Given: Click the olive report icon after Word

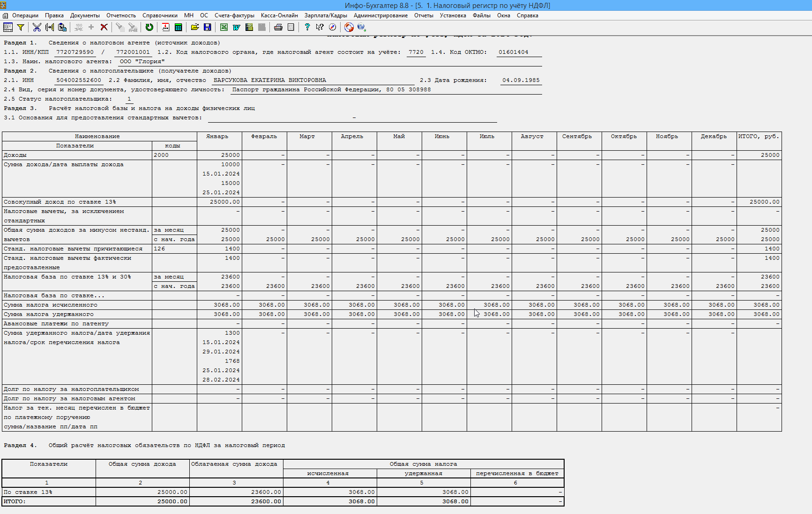Looking at the screenshot, I should click(249, 27).
